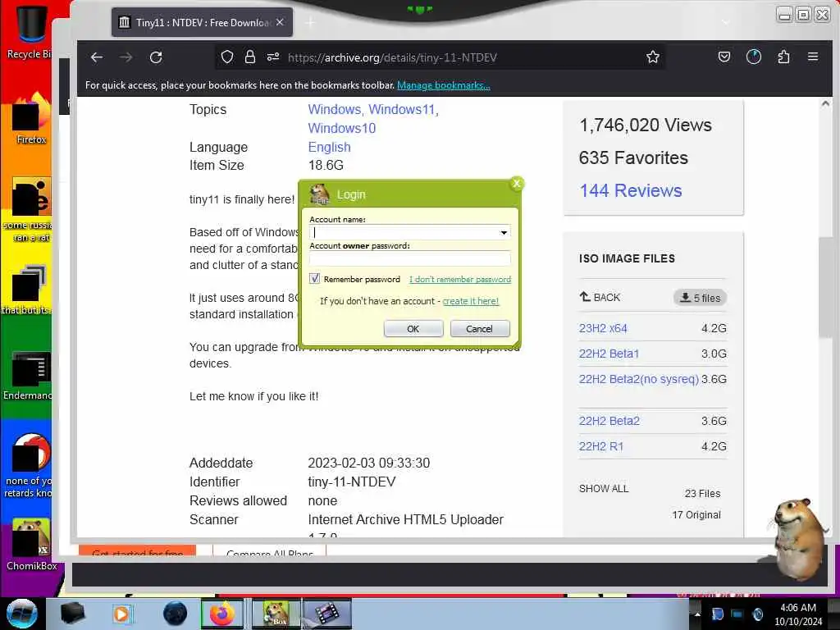Select the Tiny11 : NTDEV tab
Viewport: 840px width, 630px height.
(202, 22)
